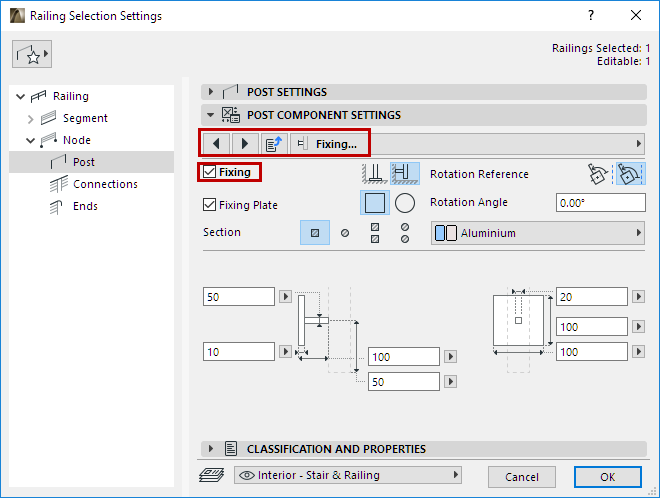Toggle the Fixing Plate checkbox
The width and height of the screenshot is (660, 498).
pyautogui.click(x=209, y=205)
